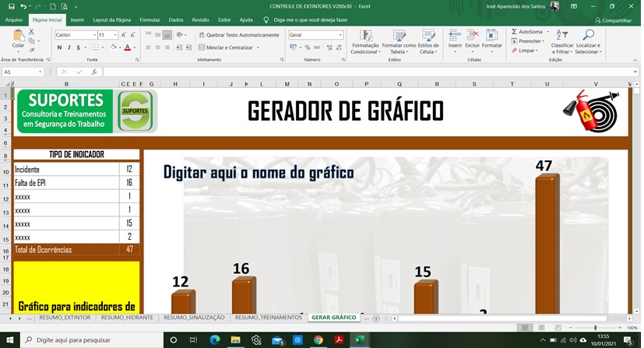Collapse the ribbon with the chevron
The image size is (644, 348).
(635, 60)
